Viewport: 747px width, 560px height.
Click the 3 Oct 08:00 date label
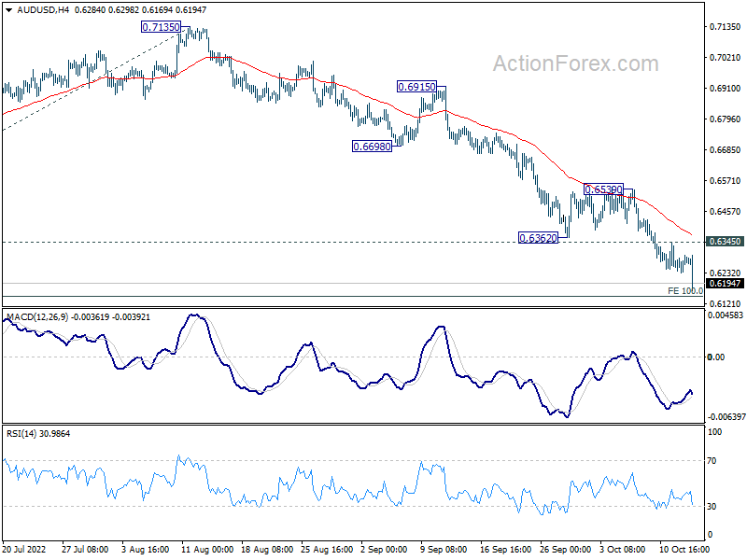pyautogui.click(x=623, y=549)
